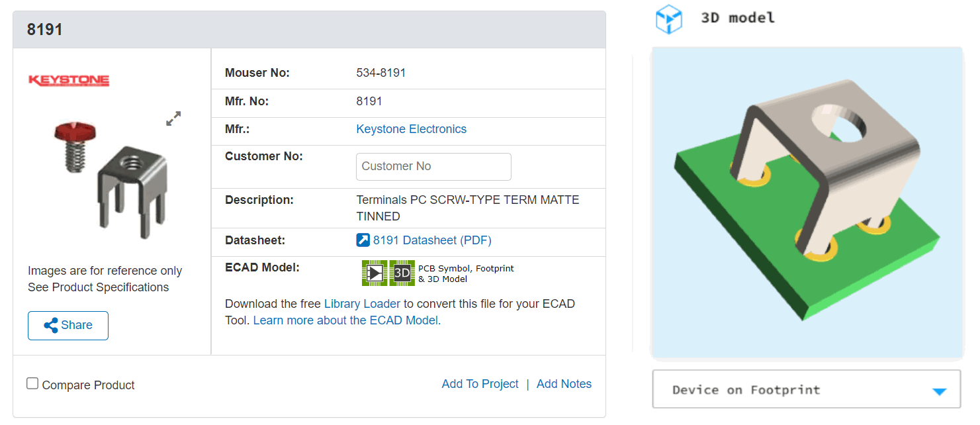Click the blue dropdown arrow in the viewer selector
The image size is (980, 425).
[x=939, y=391]
